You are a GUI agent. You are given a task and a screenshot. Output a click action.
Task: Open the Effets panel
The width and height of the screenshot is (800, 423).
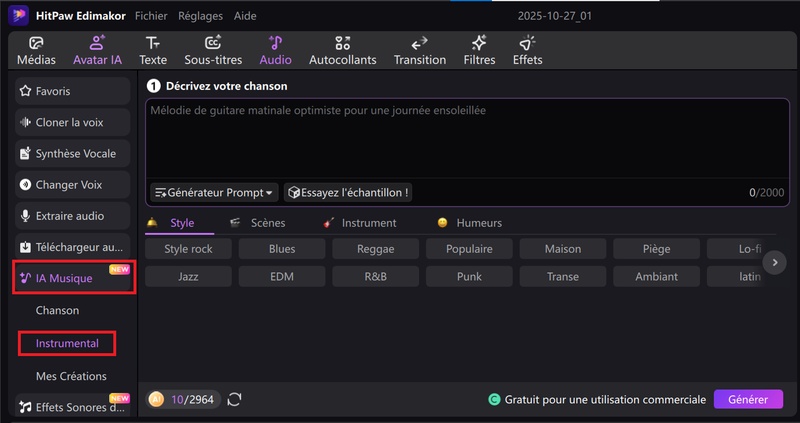527,50
